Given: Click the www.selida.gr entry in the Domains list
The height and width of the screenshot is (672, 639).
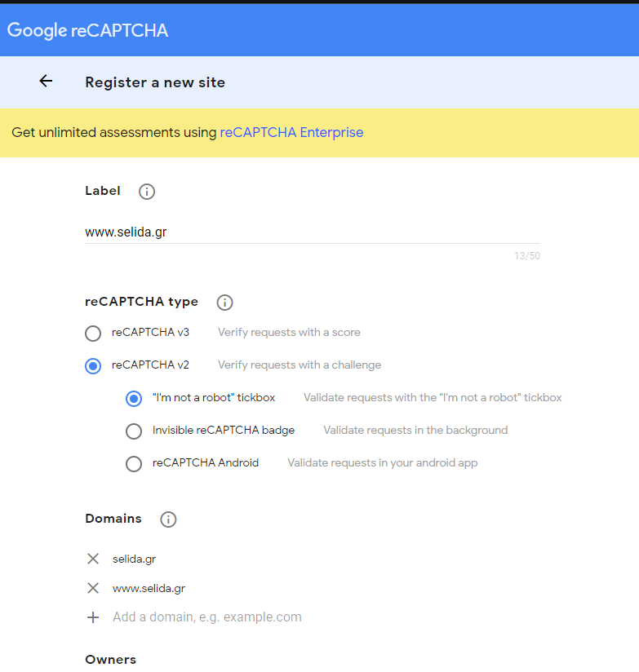Looking at the screenshot, I should (x=149, y=589).
